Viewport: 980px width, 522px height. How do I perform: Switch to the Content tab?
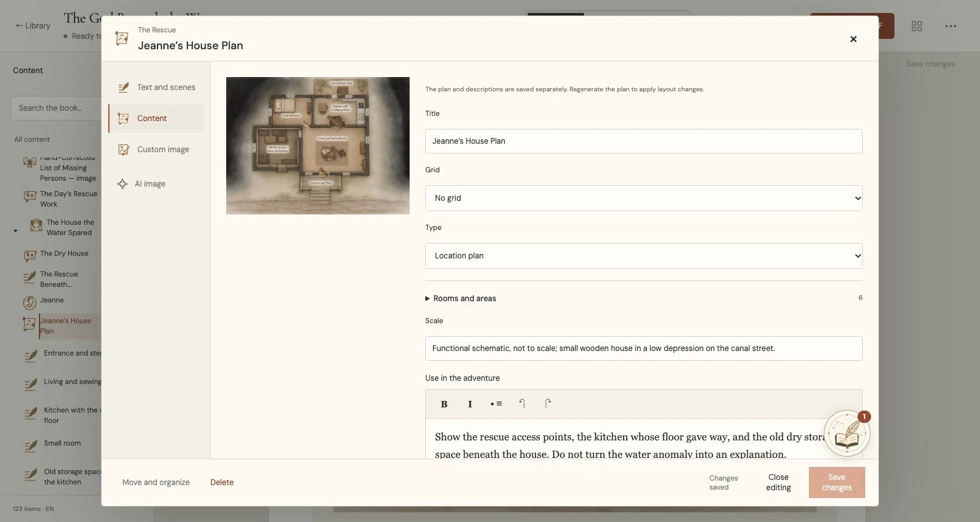click(156, 119)
